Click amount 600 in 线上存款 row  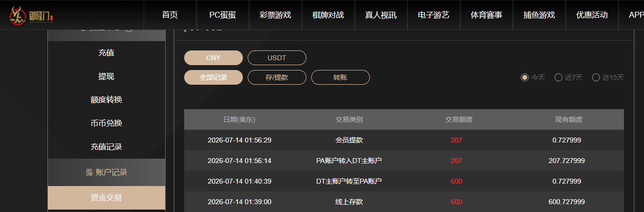456,202
